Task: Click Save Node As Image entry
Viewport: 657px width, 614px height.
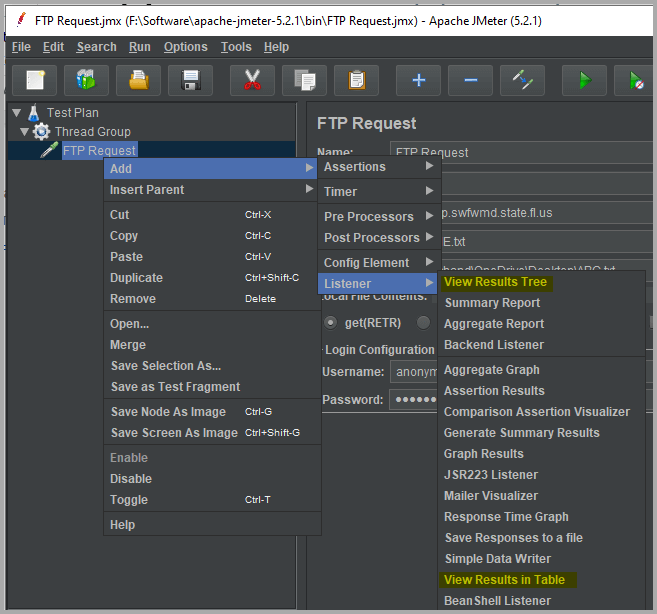Action: tap(168, 412)
